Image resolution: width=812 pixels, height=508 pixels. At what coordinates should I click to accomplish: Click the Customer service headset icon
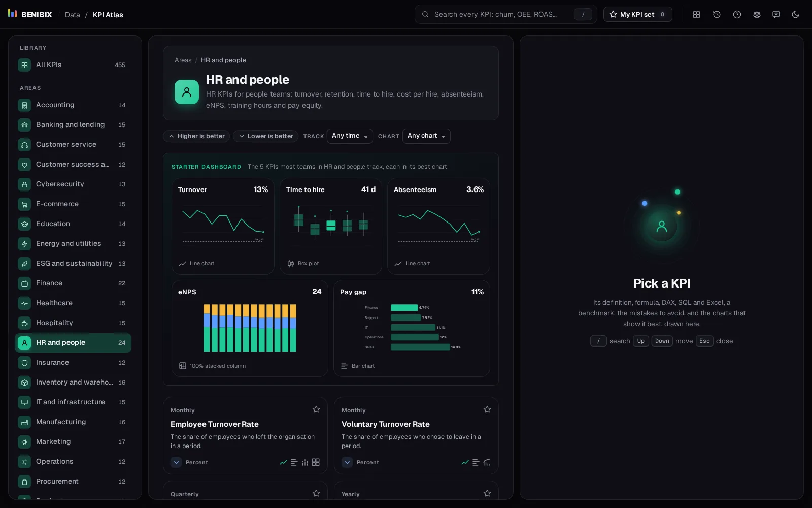(24, 145)
